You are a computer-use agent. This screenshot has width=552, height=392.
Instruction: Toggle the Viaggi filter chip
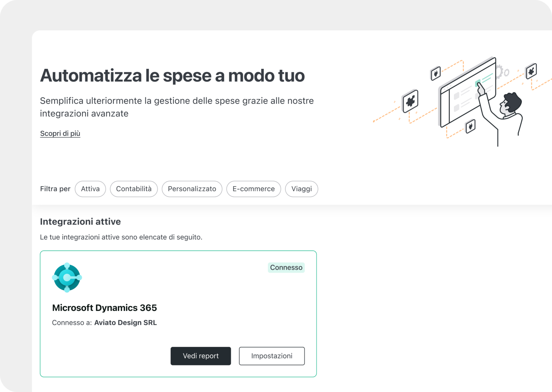click(301, 189)
